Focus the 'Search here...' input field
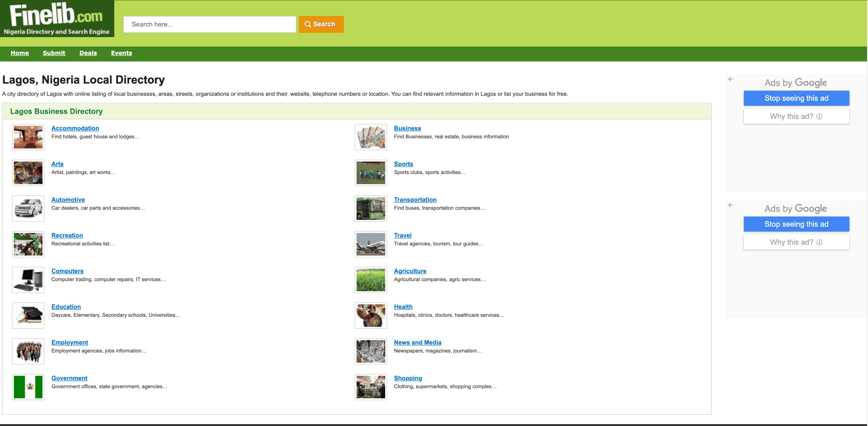This screenshot has width=868, height=426. click(x=210, y=24)
